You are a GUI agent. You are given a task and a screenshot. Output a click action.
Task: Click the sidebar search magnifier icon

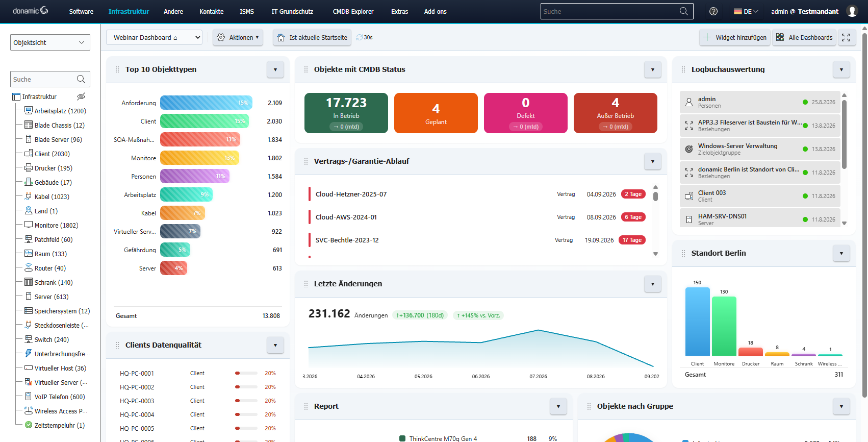[81, 79]
